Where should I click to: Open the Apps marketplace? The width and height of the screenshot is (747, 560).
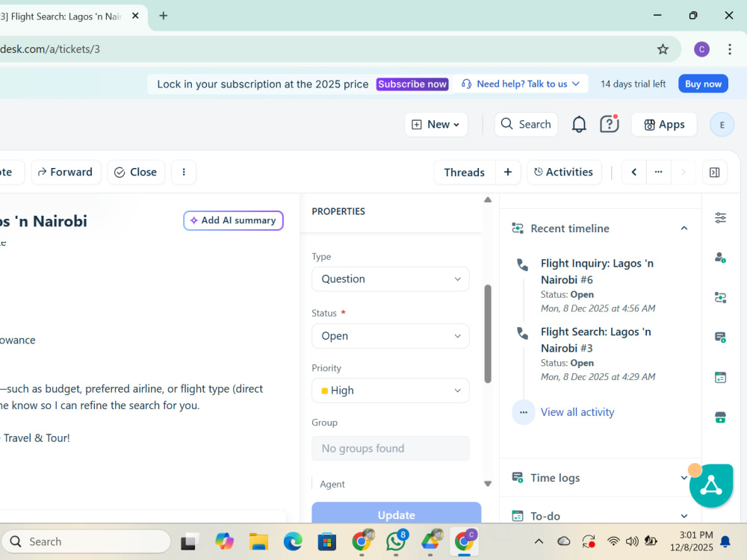pos(664,125)
